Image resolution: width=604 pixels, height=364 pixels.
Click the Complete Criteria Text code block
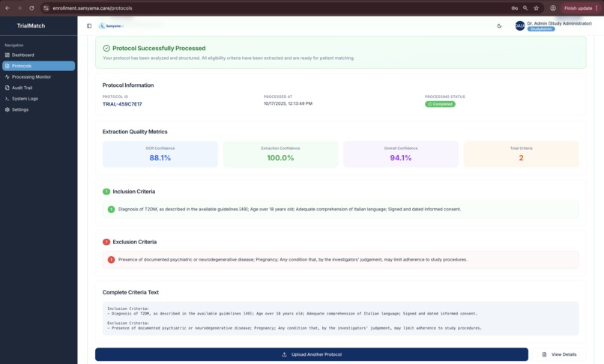(340, 318)
